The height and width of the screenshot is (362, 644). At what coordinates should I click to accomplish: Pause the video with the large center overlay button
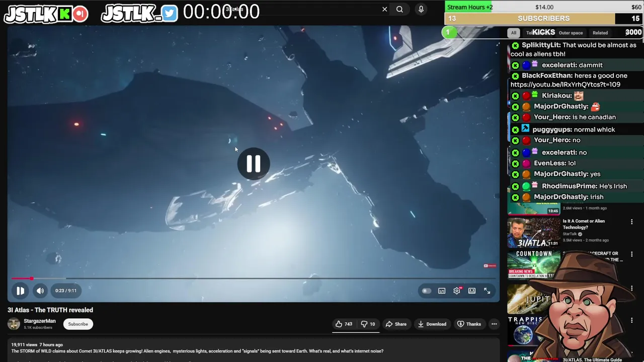click(253, 163)
